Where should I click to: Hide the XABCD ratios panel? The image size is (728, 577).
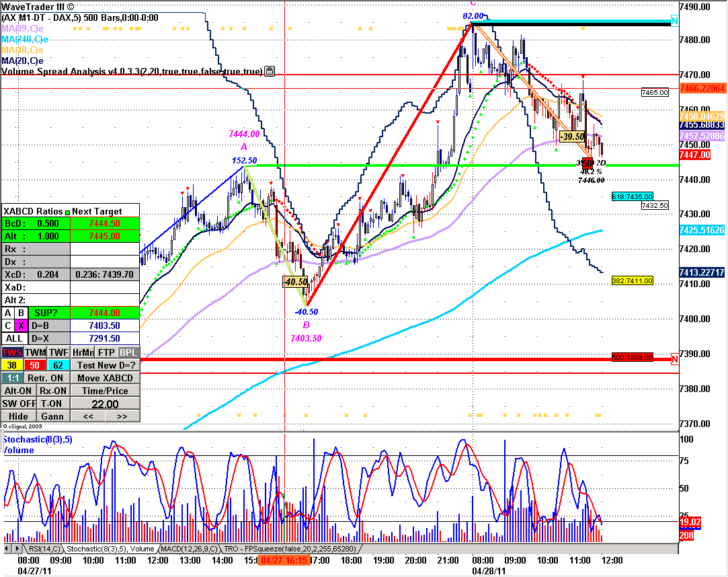pos(17,416)
